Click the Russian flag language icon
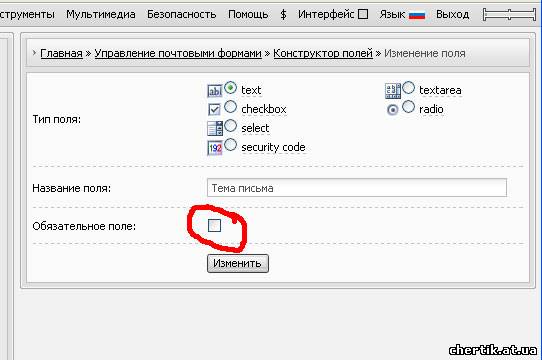542x360 pixels. click(x=417, y=15)
